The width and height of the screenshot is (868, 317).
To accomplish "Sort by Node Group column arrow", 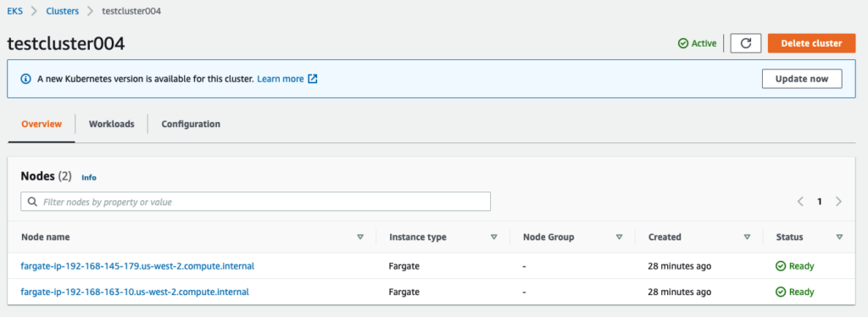I will coord(620,236).
